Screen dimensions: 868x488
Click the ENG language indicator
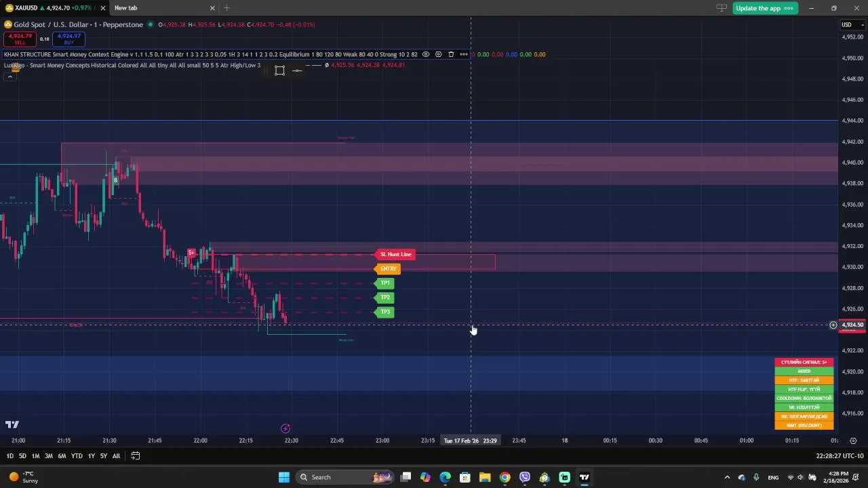click(774, 477)
